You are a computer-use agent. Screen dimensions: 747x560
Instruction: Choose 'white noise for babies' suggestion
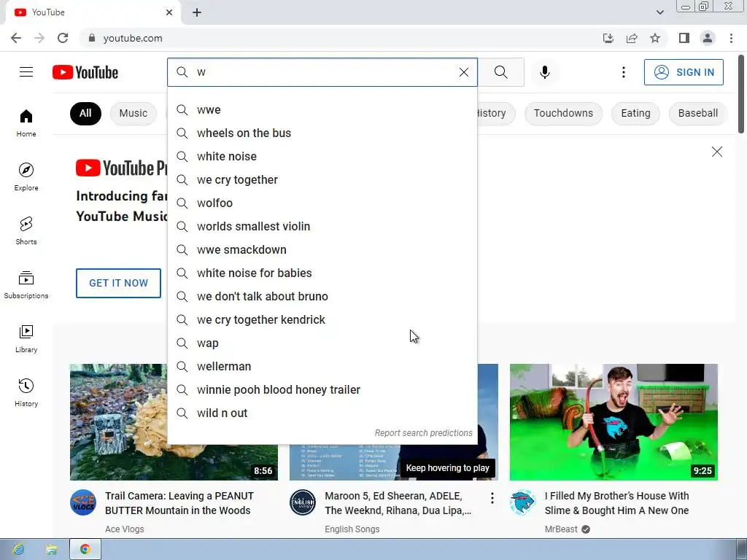(322, 273)
